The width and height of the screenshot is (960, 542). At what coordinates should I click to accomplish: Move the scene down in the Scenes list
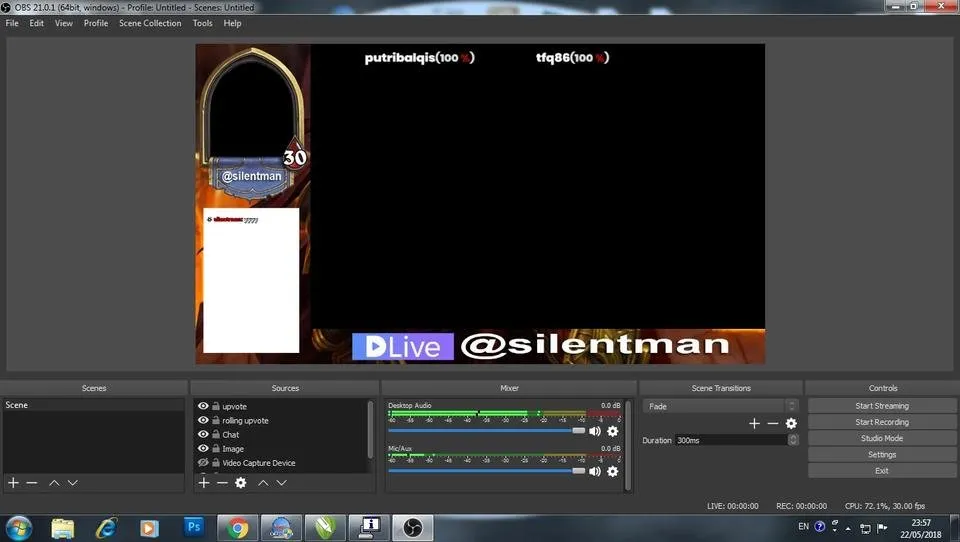[x=72, y=483]
